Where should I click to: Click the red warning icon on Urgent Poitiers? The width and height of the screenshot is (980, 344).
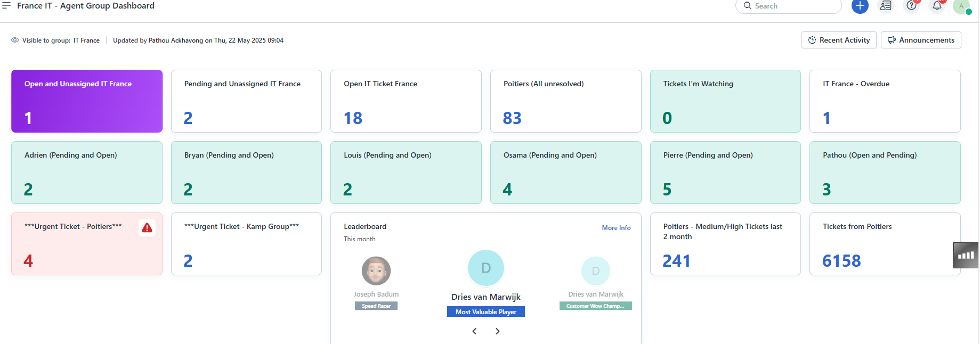tap(147, 228)
